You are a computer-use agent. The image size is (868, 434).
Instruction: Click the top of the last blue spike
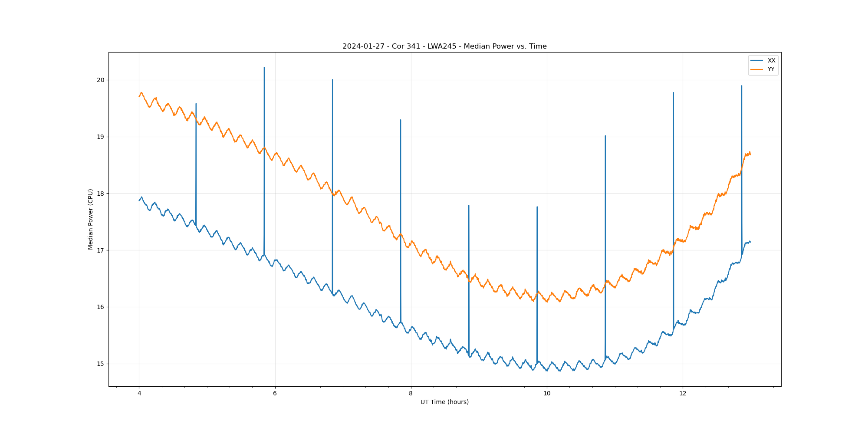tap(742, 86)
